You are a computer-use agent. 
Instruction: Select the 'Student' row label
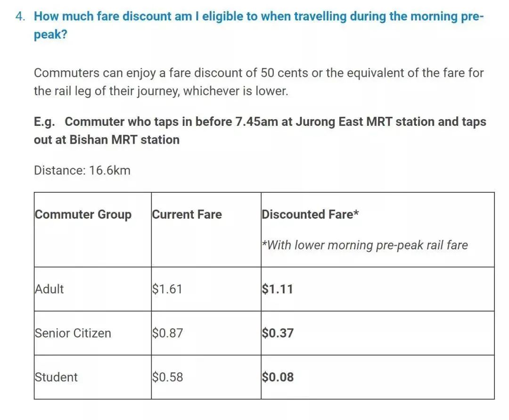coord(56,377)
